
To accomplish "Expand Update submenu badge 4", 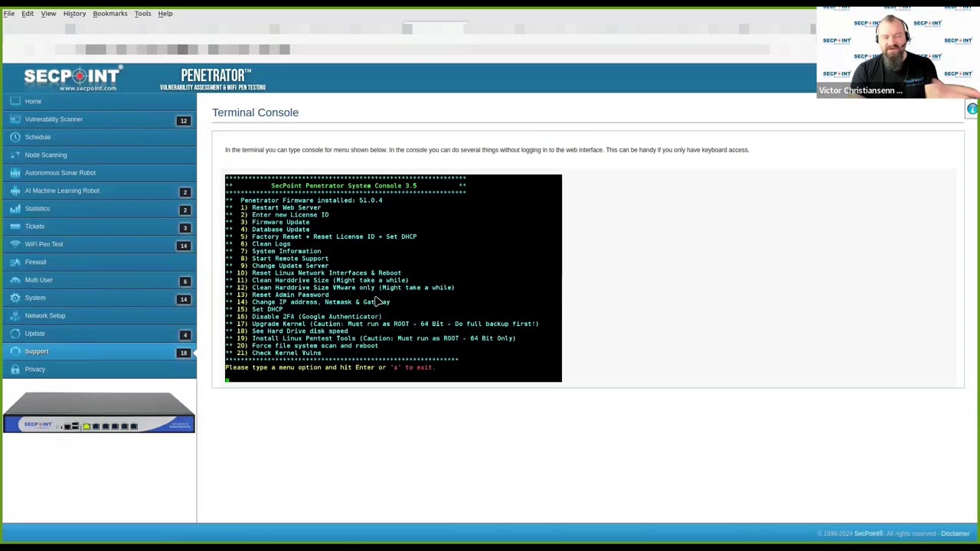I will click(183, 334).
